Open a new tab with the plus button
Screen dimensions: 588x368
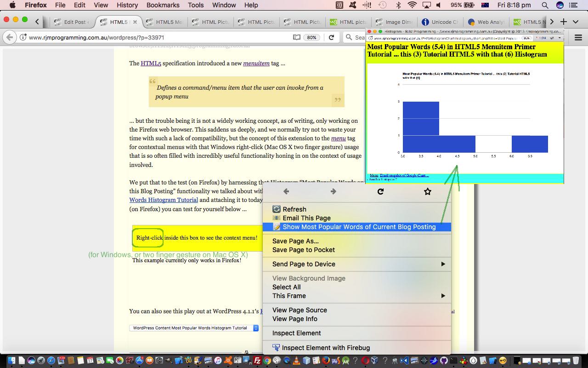coord(563,22)
